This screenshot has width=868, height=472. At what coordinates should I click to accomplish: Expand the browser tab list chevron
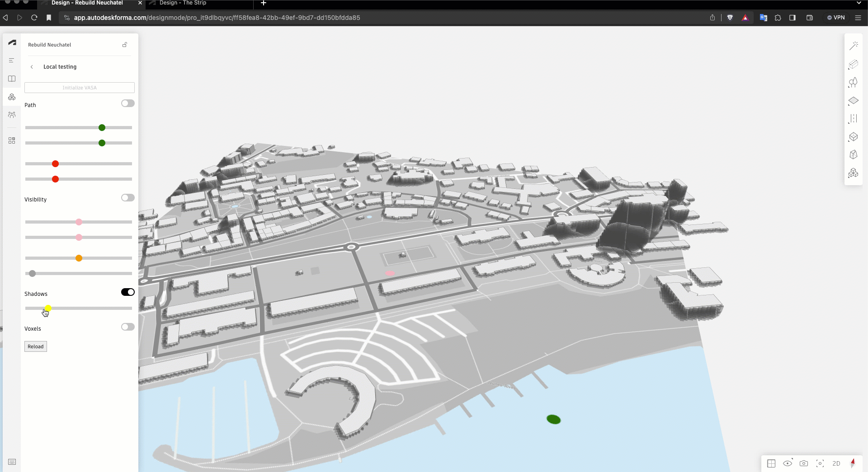pos(859,3)
